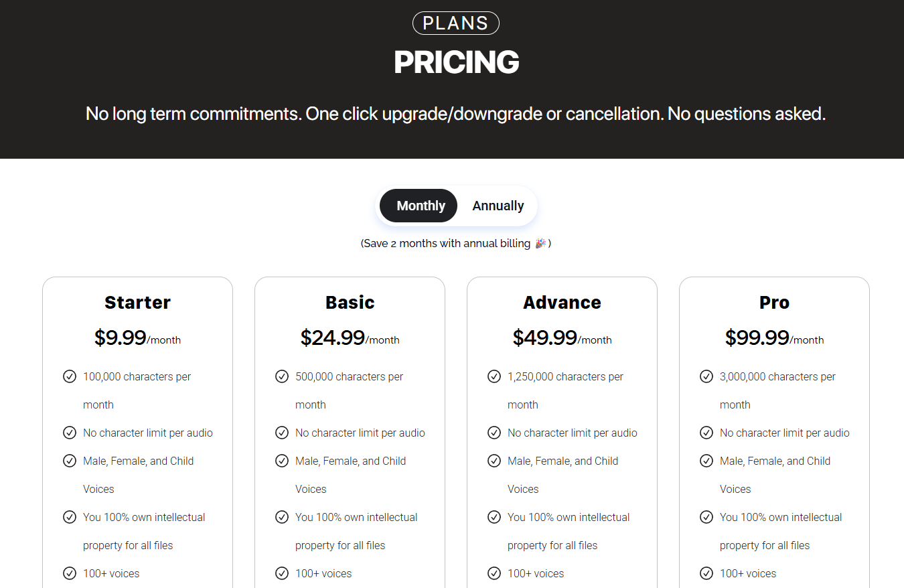Select the Advance plan heading
Viewport: 904px width, 588px height.
[562, 303]
